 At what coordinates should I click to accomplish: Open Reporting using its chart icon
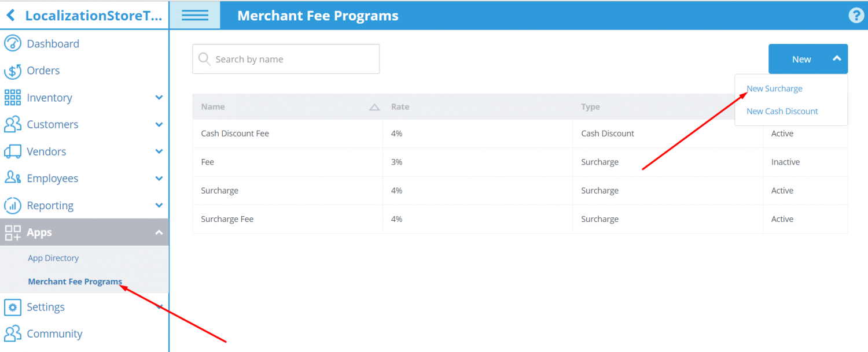point(12,205)
